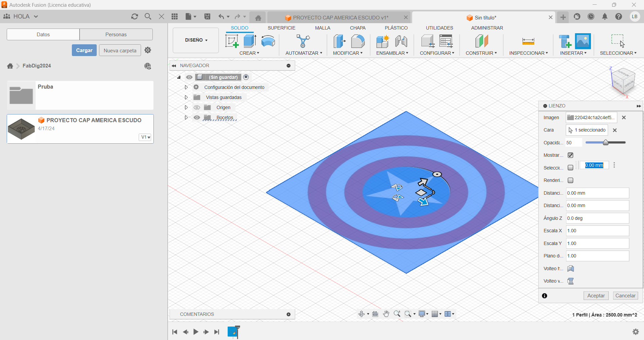The width and height of the screenshot is (644, 340).
Task: Click Aceptar in the Lienzo dialog
Action: click(596, 296)
